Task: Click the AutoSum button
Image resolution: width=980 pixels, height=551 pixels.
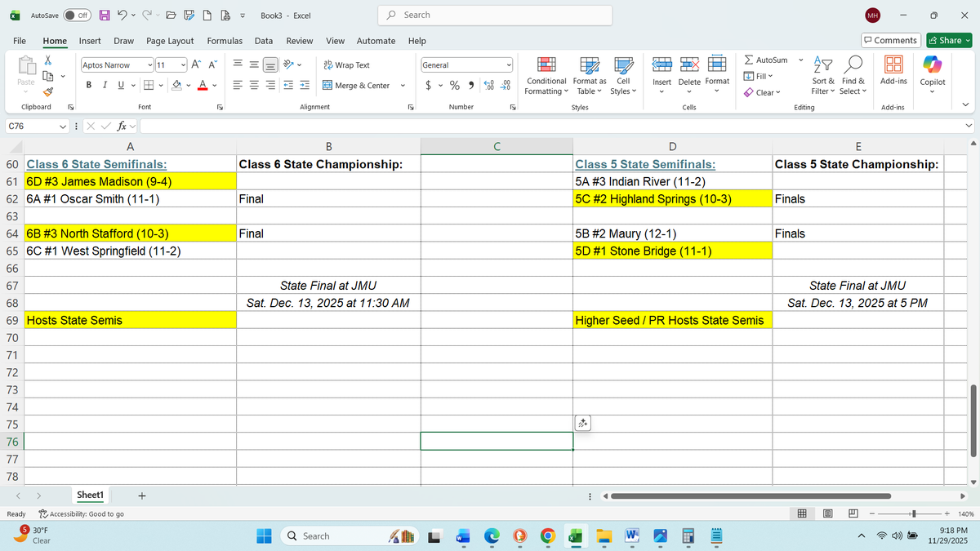Action: click(766, 60)
